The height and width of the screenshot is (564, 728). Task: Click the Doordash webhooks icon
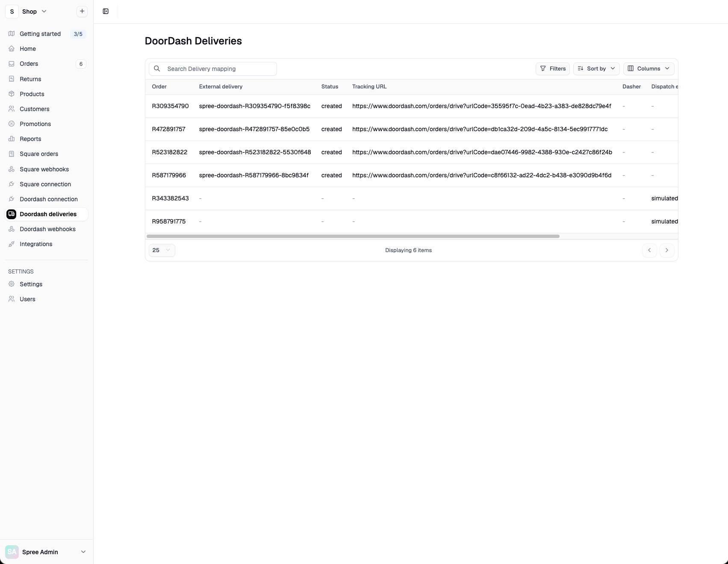[x=12, y=229]
